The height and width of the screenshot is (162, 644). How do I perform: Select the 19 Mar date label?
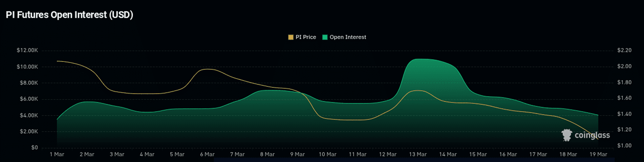click(598, 155)
